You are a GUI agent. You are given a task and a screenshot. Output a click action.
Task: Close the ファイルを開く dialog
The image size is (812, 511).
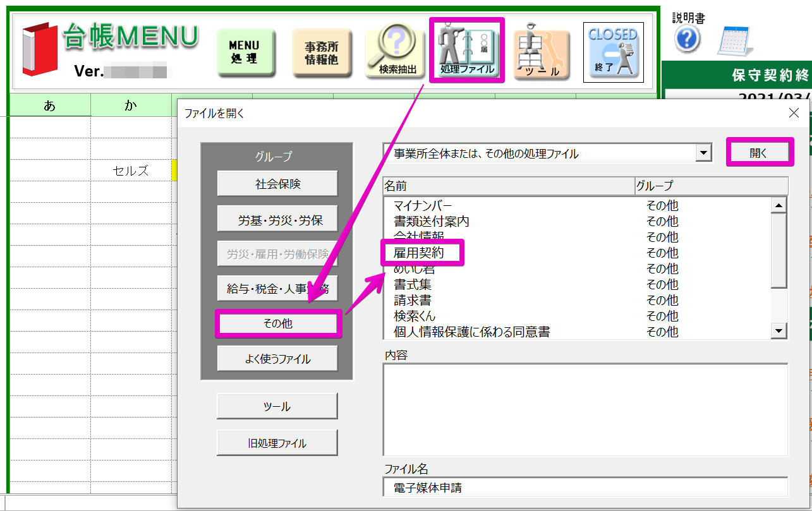(x=794, y=113)
